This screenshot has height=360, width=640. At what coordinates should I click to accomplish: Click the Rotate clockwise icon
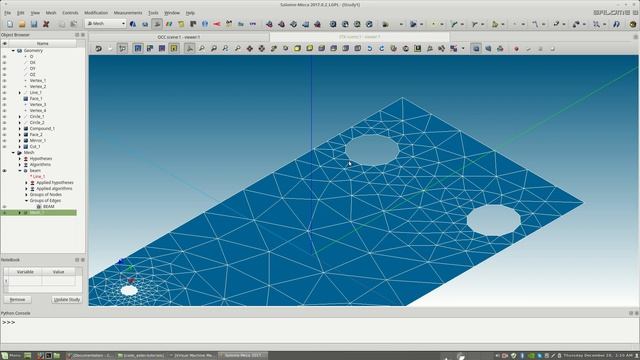tap(382, 49)
